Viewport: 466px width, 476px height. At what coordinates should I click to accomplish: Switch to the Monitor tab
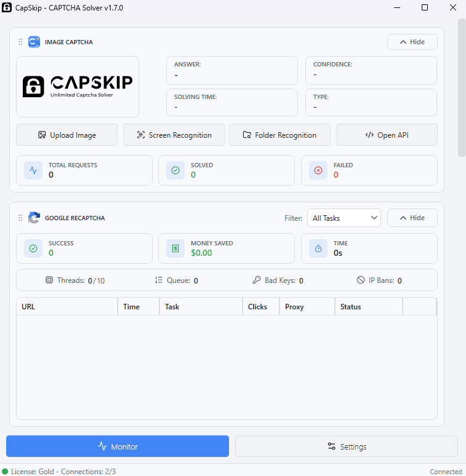tap(118, 446)
